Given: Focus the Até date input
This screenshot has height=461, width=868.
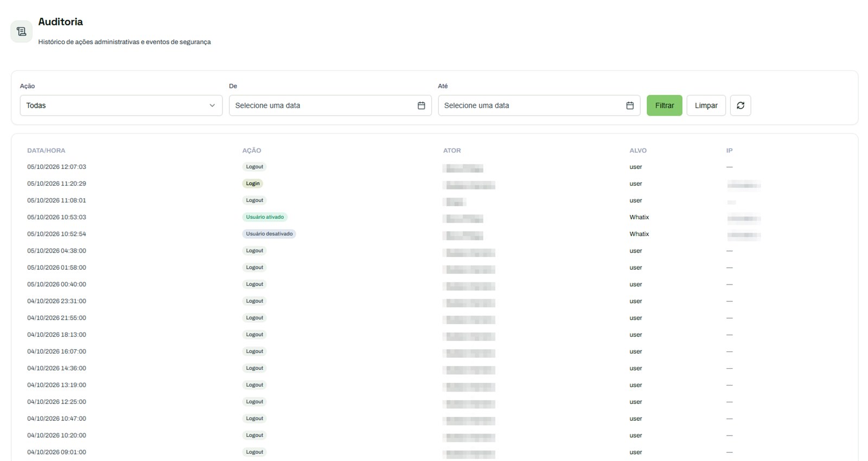Looking at the screenshot, I should pyautogui.click(x=539, y=105).
